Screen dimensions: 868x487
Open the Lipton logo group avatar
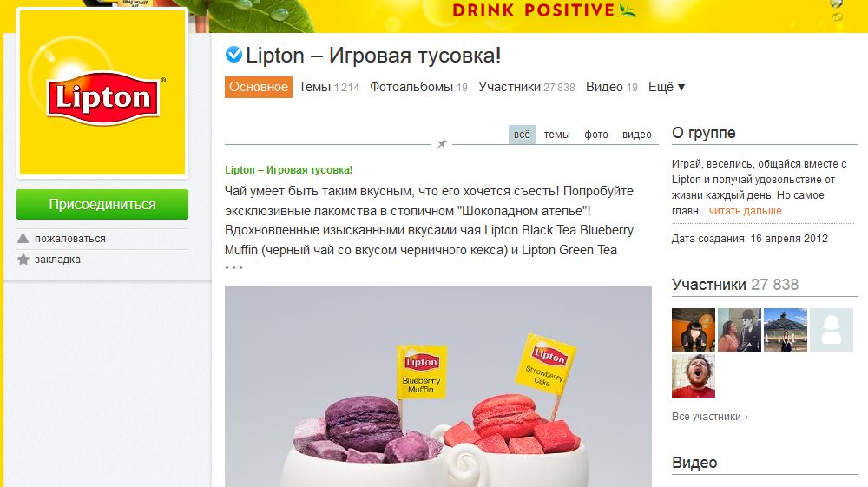coord(102,93)
